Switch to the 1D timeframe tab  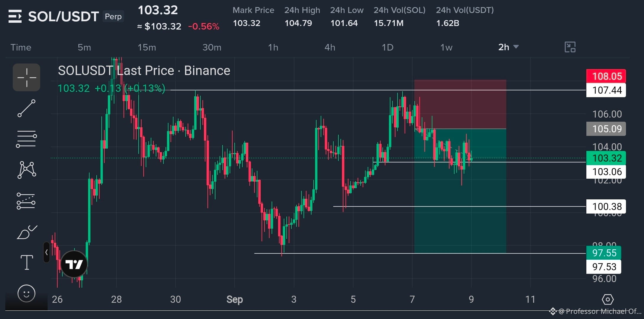click(x=387, y=47)
